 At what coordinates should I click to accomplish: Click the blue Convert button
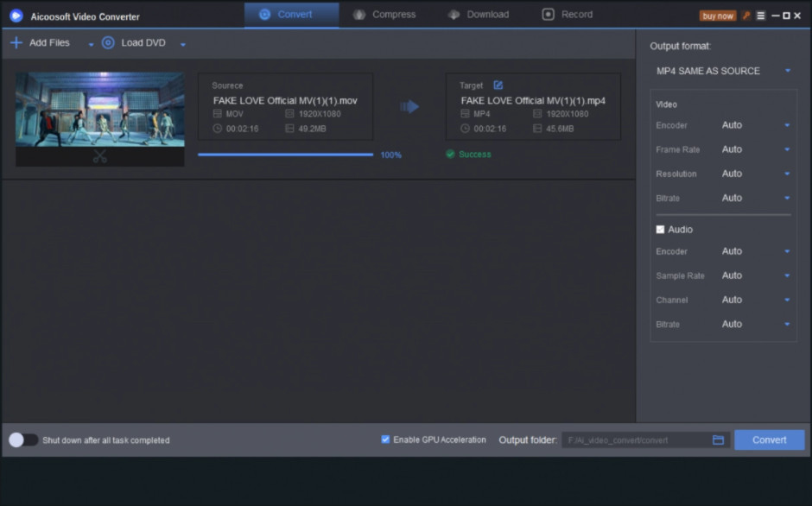pos(769,440)
